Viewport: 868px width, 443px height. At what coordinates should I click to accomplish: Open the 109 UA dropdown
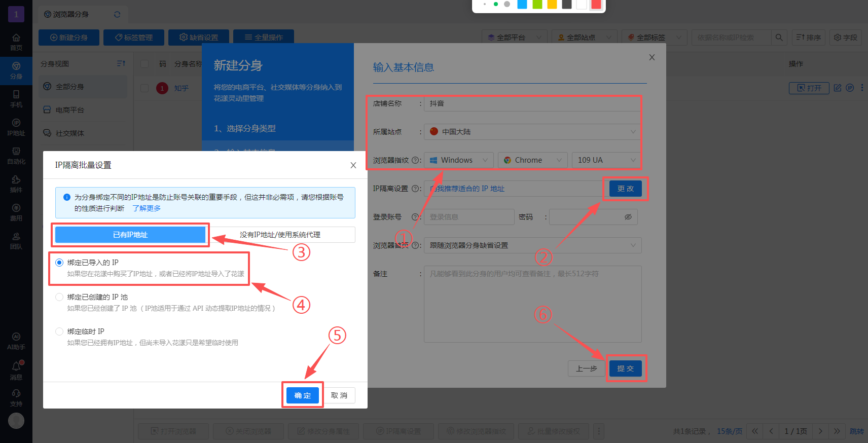click(x=607, y=160)
